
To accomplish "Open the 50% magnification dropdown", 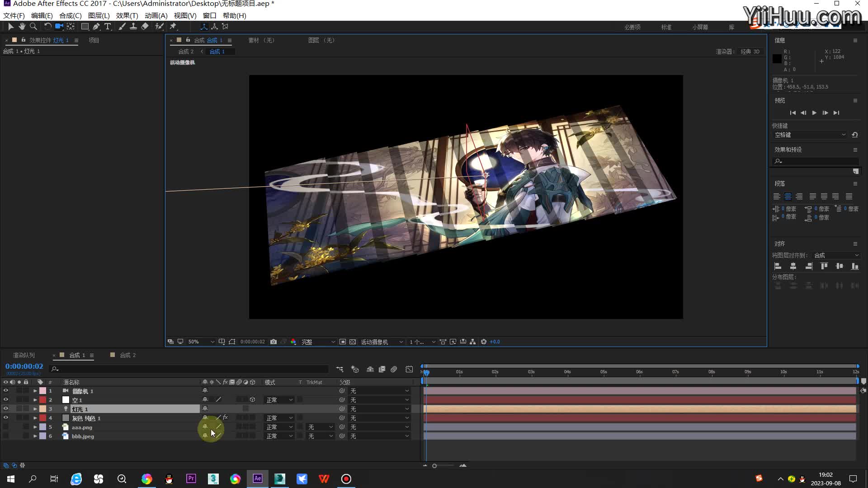I will (x=201, y=342).
